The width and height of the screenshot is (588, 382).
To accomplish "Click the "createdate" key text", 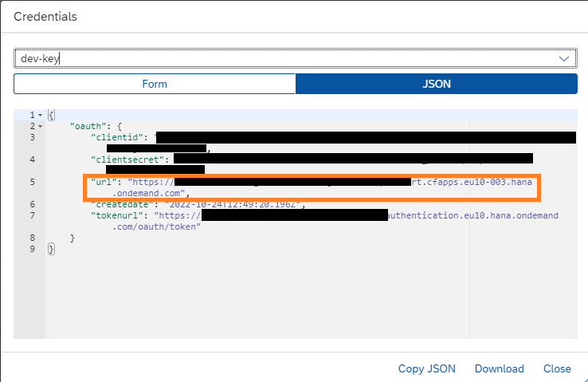I will [124, 204].
